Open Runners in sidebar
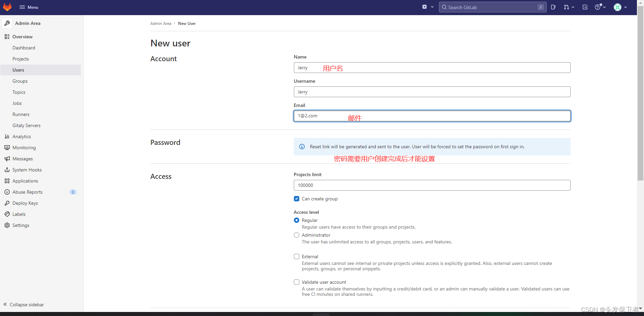Screen dimensions: 644x316 click(x=21, y=114)
